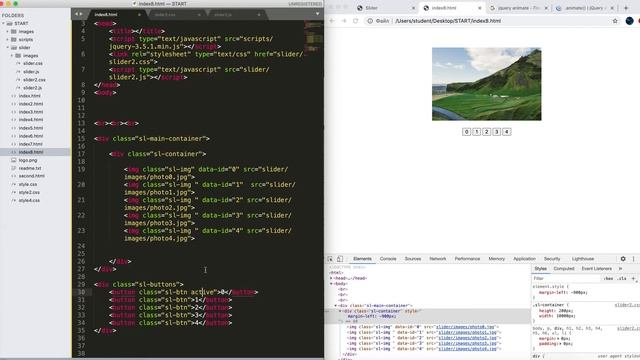The image size is (640, 360).
Task: Collapse the body node in the Elements tree
Action: pyautogui.click(x=331, y=284)
